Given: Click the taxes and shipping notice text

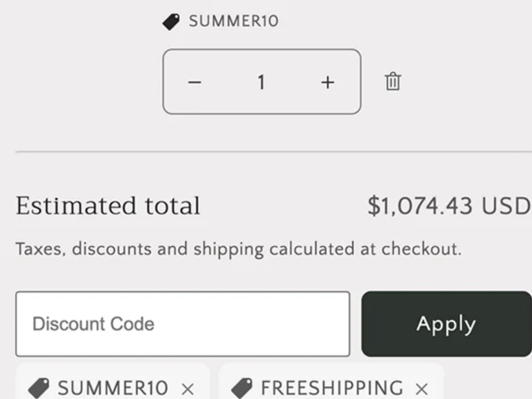Looking at the screenshot, I should point(238,250).
